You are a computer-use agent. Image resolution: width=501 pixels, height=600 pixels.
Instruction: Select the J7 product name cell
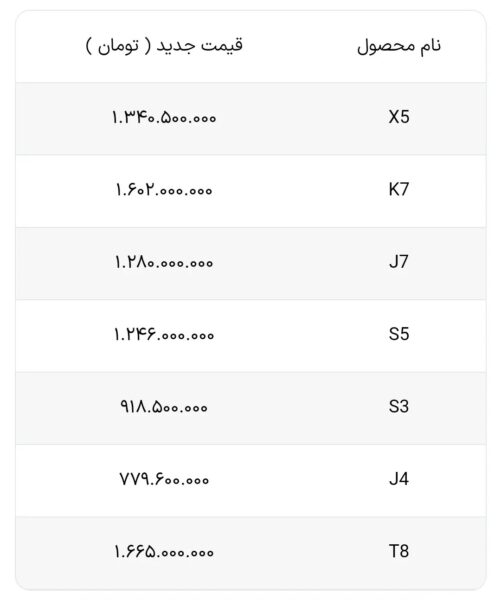point(399,262)
